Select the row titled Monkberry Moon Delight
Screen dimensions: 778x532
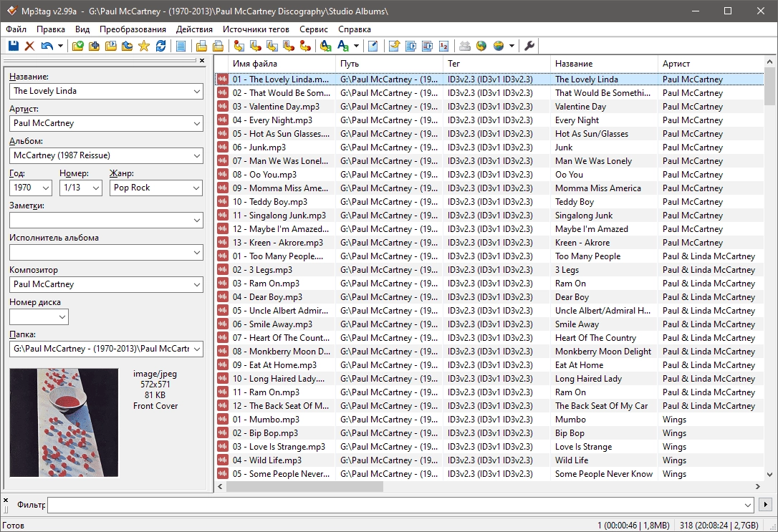(x=490, y=352)
